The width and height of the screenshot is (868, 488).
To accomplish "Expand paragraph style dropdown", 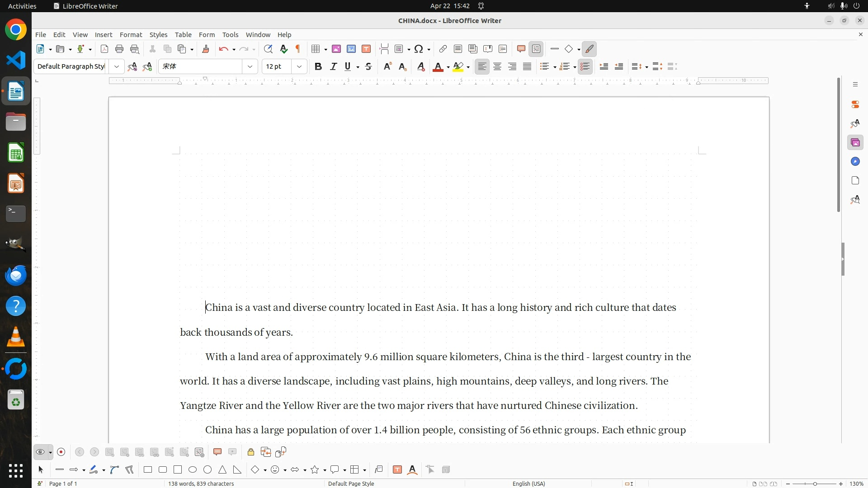I will 117,67.
